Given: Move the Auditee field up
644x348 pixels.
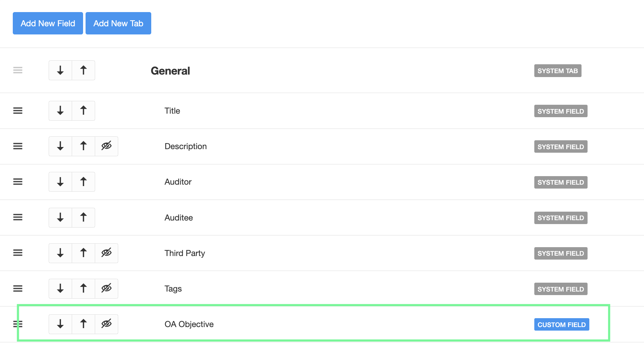Looking at the screenshot, I should click(x=83, y=217).
